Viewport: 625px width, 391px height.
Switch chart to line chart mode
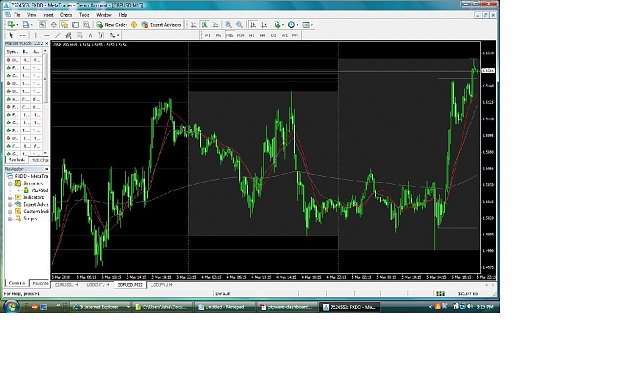pyautogui.click(x=215, y=25)
